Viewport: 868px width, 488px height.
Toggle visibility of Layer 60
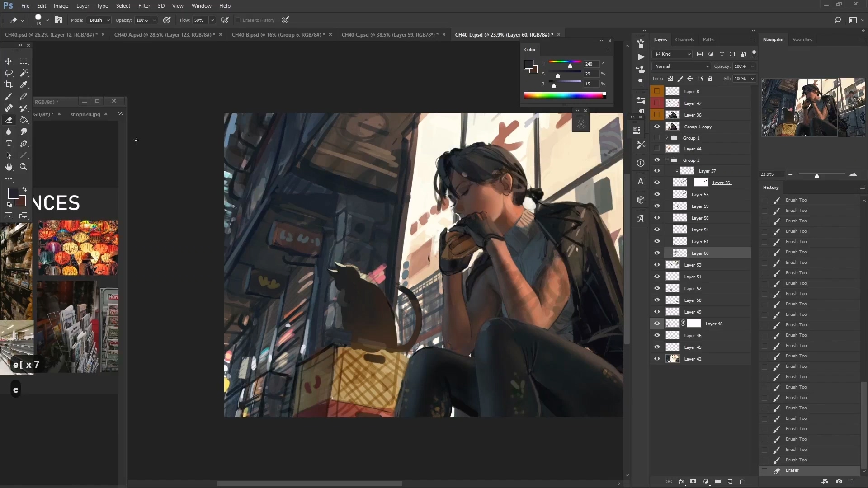coord(657,253)
